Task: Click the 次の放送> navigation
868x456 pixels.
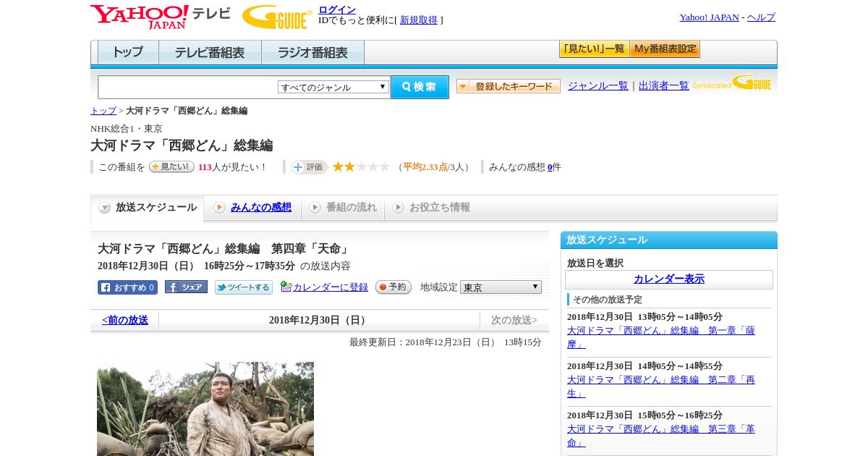Action: click(x=514, y=320)
